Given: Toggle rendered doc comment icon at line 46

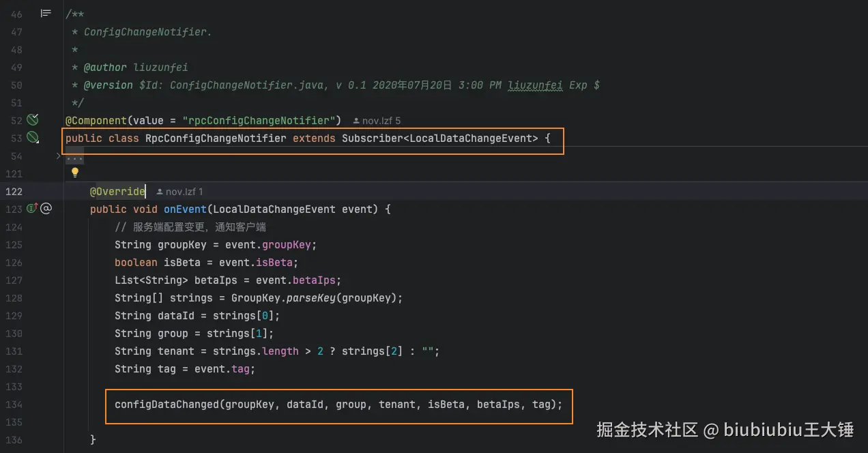Looking at the screenshot, I should coord(46,14).
